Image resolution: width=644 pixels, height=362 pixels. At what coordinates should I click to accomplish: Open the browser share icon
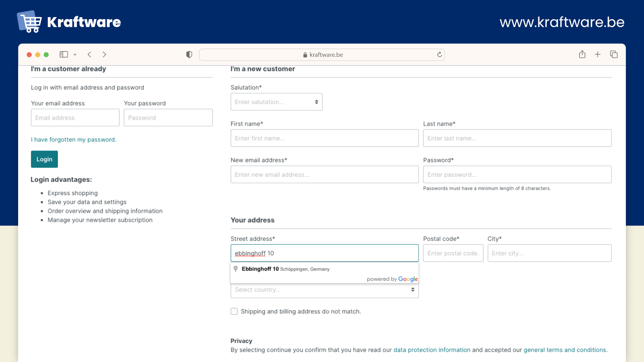(582, 54)
